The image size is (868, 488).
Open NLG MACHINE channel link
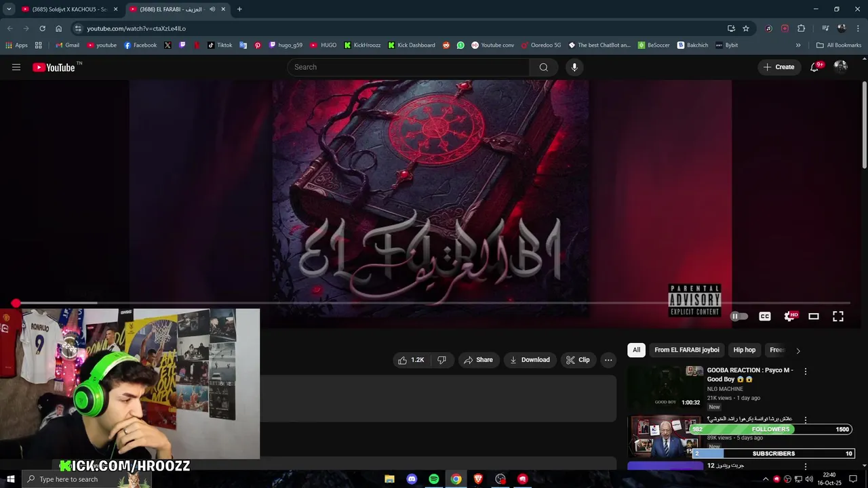click(x=725, y=389)
